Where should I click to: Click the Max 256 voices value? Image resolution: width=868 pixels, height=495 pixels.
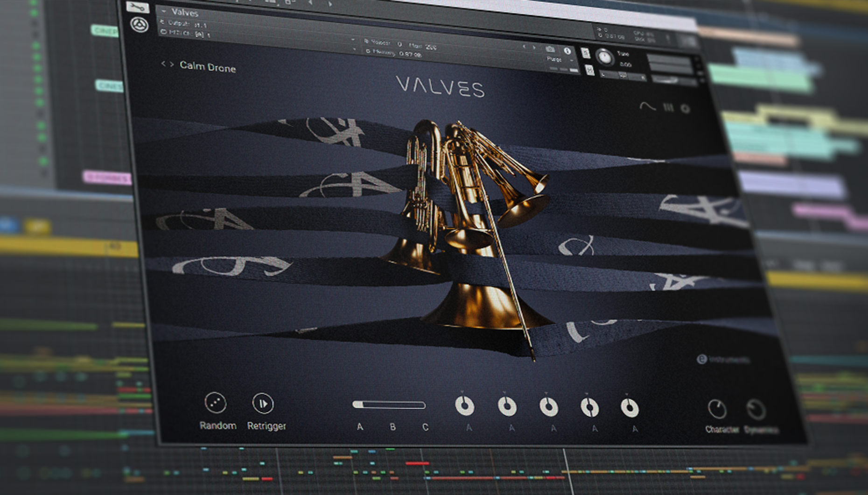(x=423, y=46)
